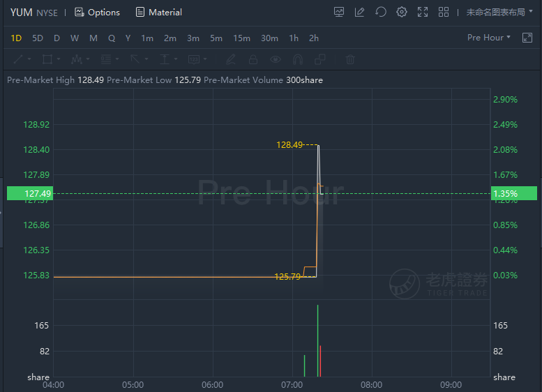Expand the 123 annotation tool dropdown arrow

205,59
